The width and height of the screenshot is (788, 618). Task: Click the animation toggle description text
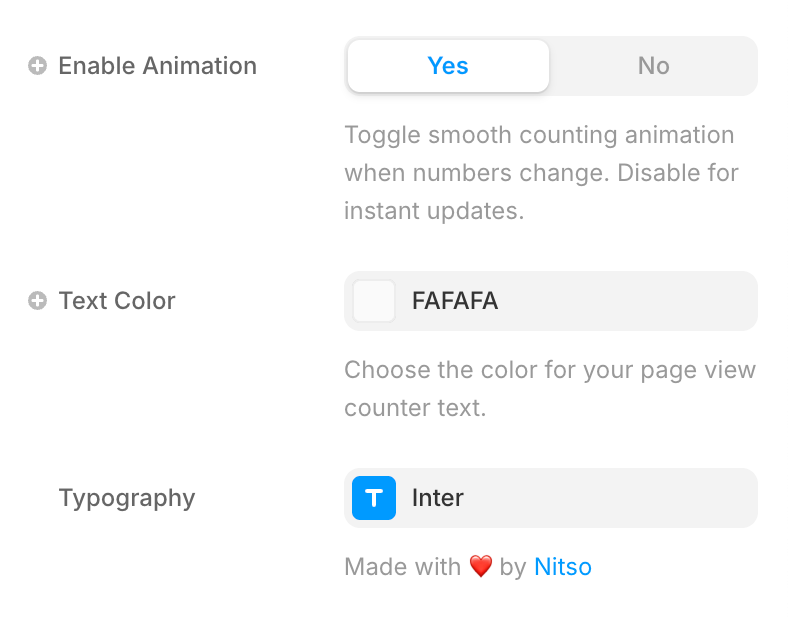[x=541, y=173]
